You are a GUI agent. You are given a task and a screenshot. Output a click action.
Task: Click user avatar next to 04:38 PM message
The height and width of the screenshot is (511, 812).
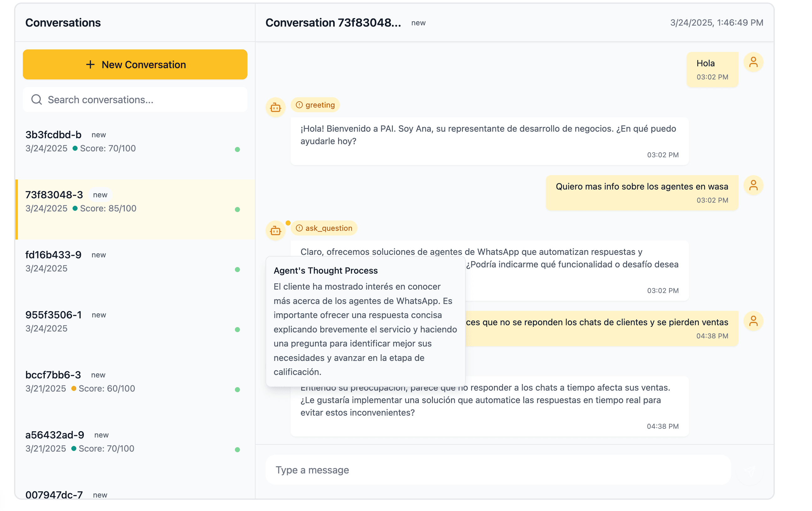pos(753,321)
